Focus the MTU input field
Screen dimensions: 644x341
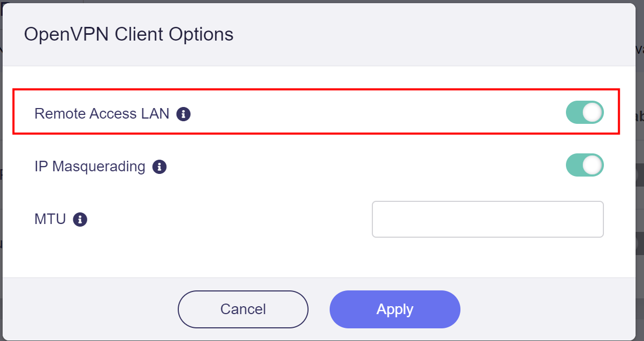pyautogui.click(x=487, y=219)
